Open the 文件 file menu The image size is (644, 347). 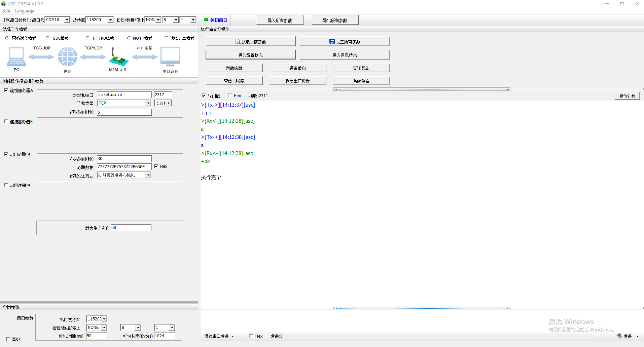coord(6,11)
